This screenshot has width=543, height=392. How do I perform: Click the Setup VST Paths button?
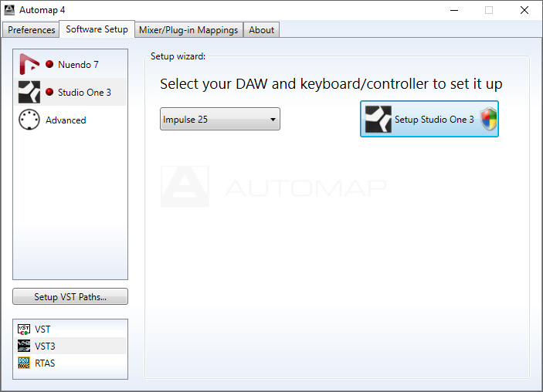tap(70, 297)
